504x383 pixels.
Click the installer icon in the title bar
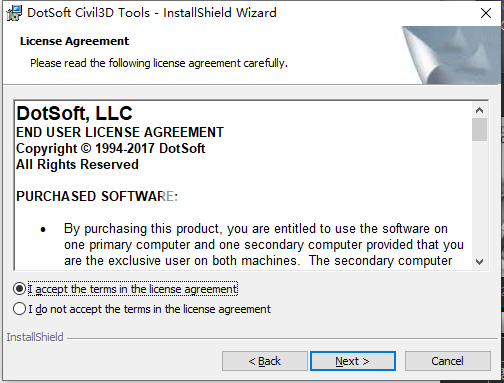point(14,13)
